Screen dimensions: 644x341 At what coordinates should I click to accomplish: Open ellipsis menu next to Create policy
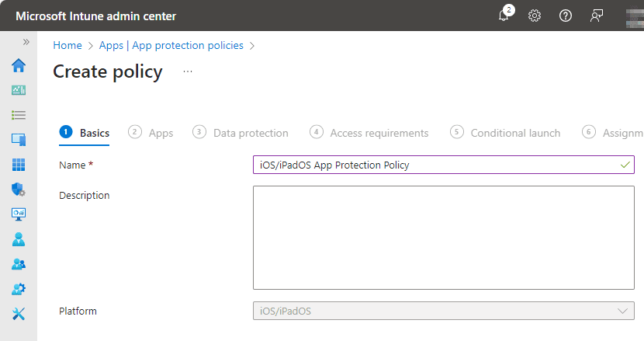tap(187, 71)
